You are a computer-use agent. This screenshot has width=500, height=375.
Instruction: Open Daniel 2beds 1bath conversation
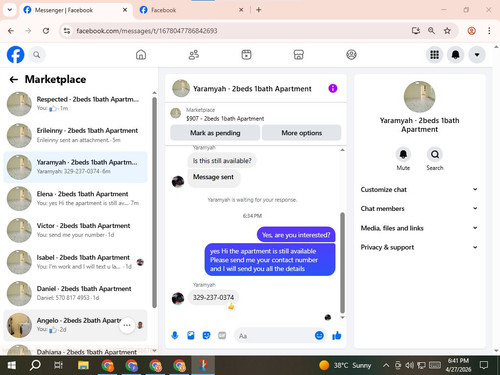[75, 293]
